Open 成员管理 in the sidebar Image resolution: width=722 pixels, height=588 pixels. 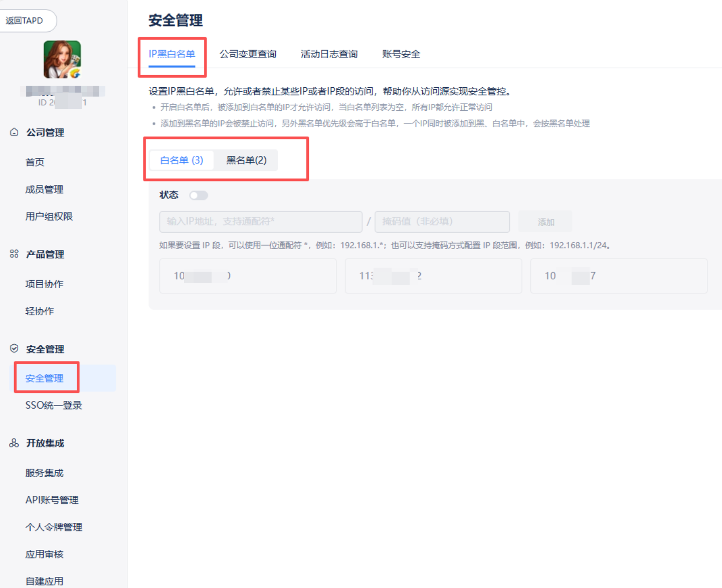tap(44, 189)
